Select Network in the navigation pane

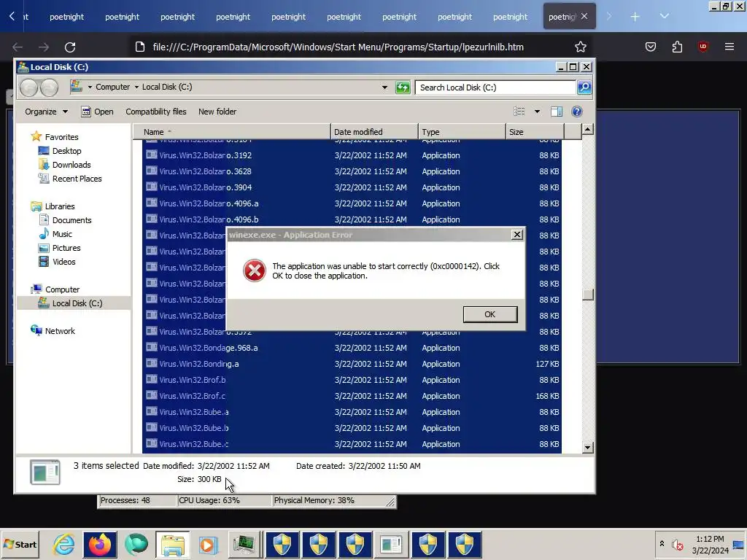60,331
